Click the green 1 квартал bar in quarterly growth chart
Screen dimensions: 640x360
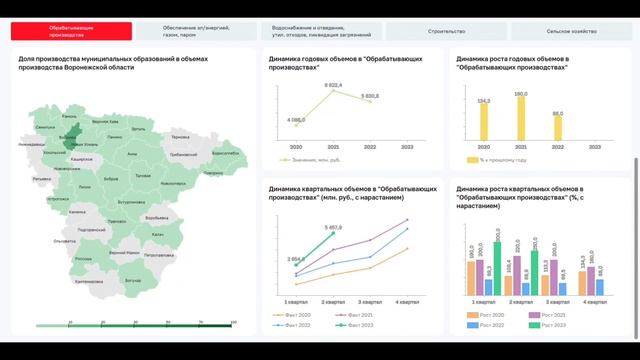tap(497, 269)
